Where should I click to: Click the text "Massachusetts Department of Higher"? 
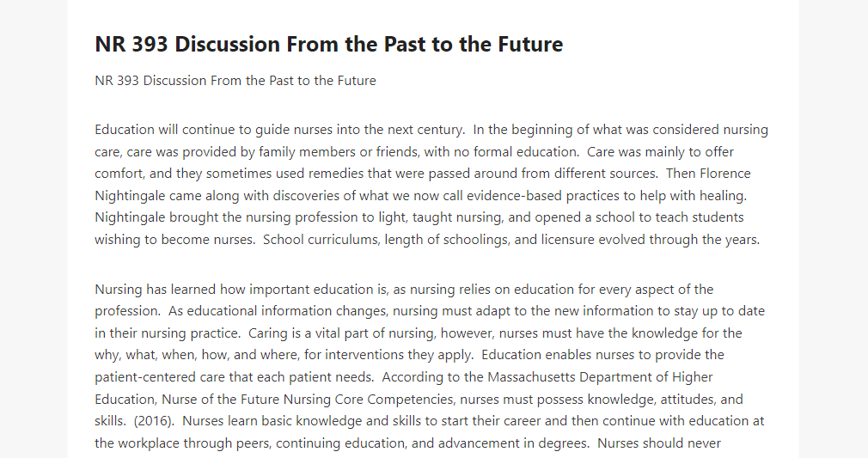pyautogui.click(x=600, y=377)
